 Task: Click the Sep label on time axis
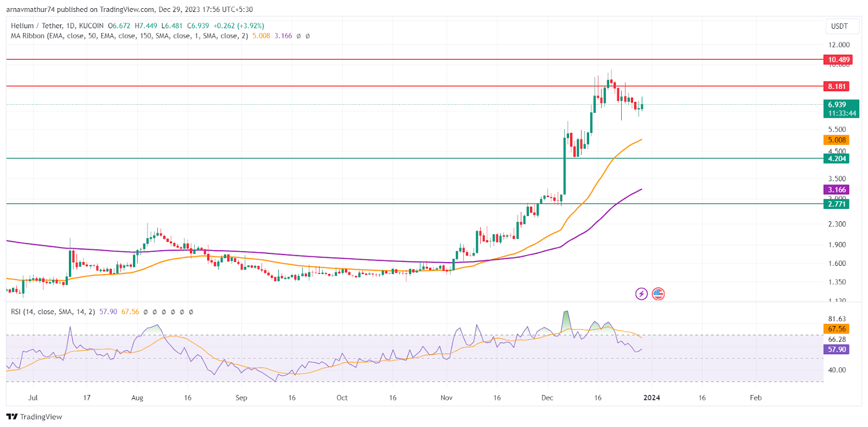click(241, 398)
